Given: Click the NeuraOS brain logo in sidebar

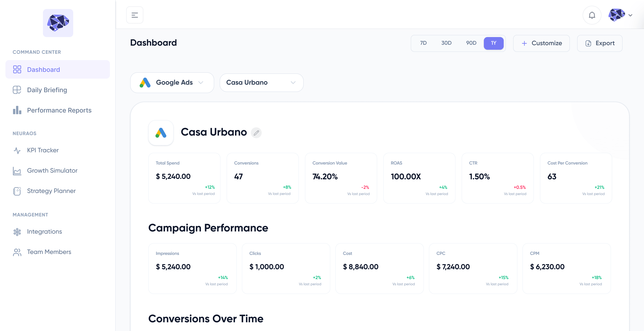Looking at the screenshot, I should point(58,23).
